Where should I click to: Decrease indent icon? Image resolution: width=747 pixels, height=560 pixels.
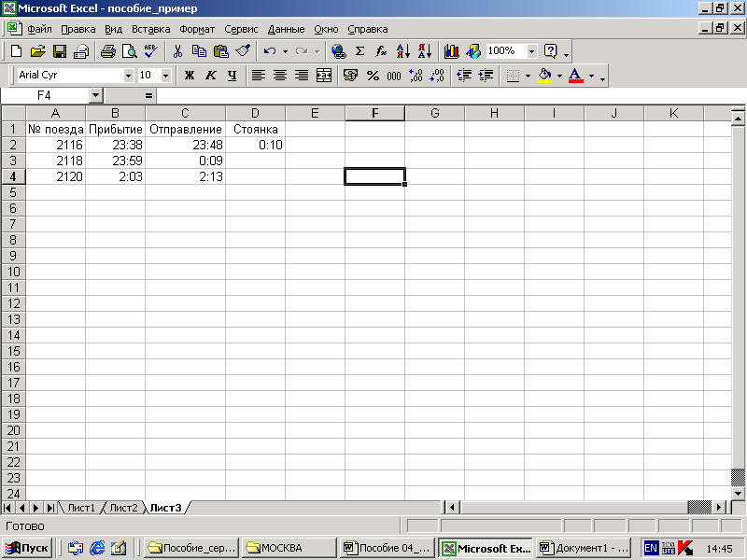pyautogui.click(x=464, y=76)
